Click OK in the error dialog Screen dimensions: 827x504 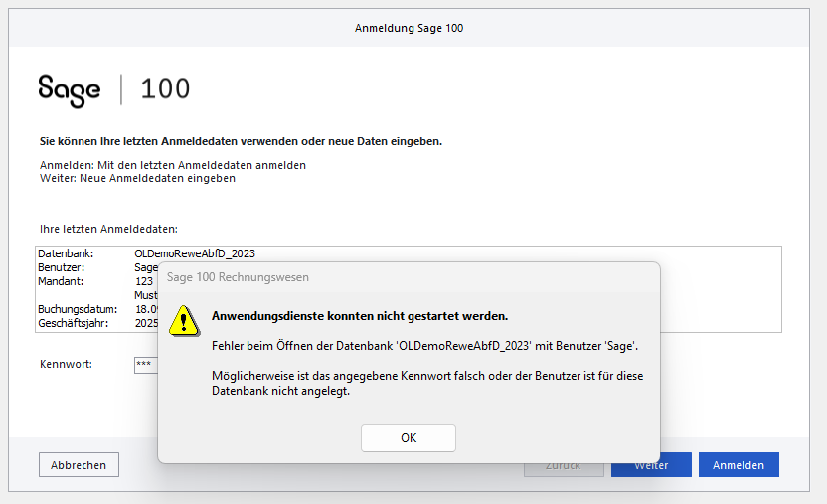pos(408,438)
